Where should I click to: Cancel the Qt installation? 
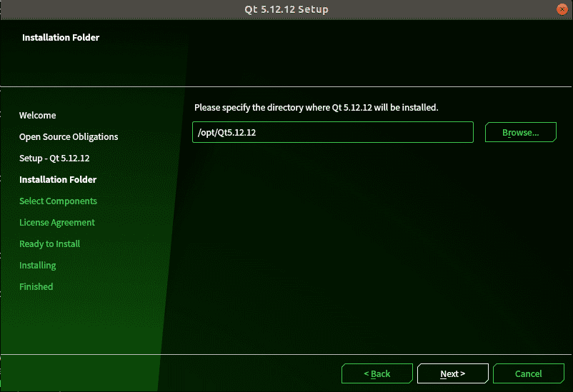point(528,373)
